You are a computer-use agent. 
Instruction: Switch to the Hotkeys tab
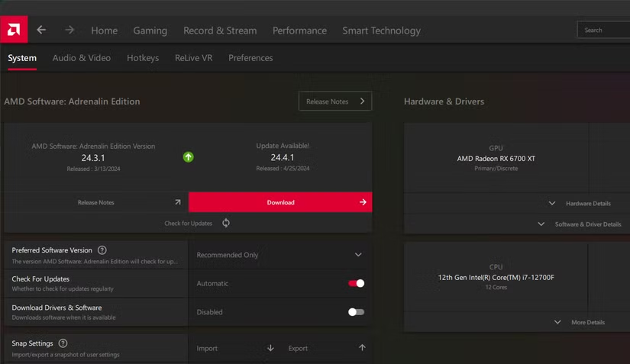click(x=143, y=58)
